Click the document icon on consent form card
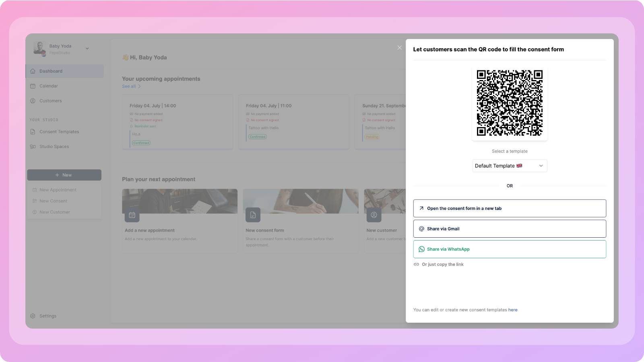This screenshot has height=362, width=644. (253, 215)
